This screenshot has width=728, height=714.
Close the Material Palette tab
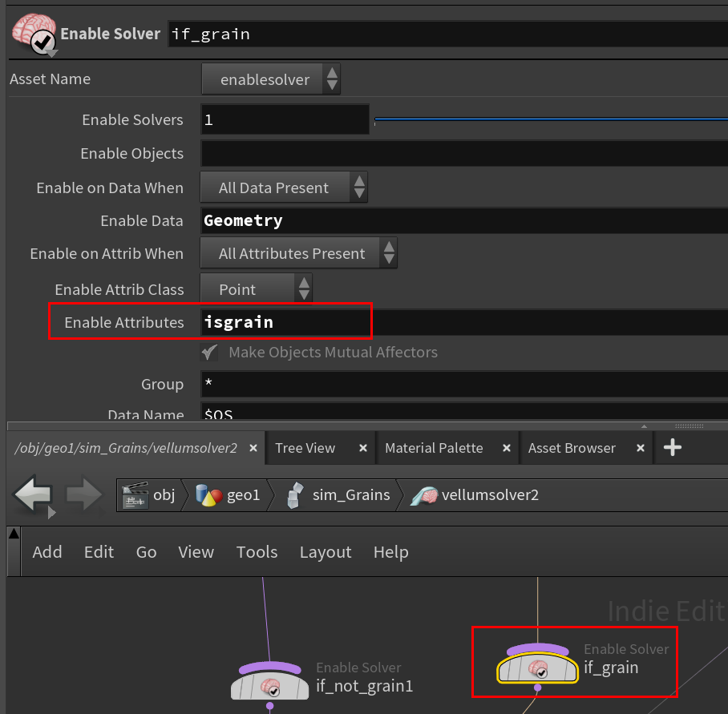[507, 448]
